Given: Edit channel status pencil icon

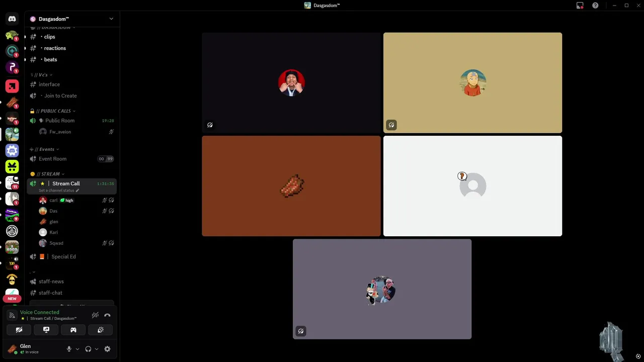Looking at the screenshot, I should [77, 191].
